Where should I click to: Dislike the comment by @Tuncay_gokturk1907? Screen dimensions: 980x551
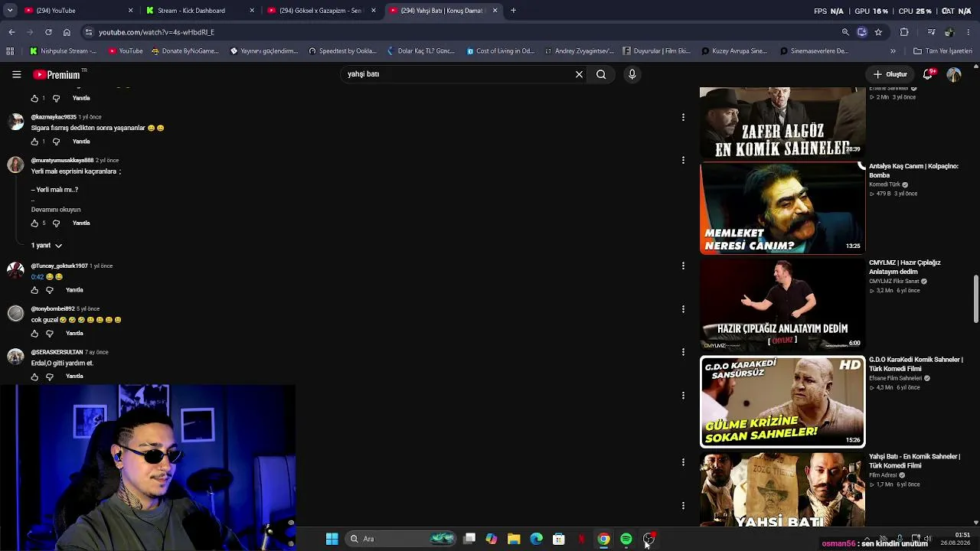click(x=50, y=290)
